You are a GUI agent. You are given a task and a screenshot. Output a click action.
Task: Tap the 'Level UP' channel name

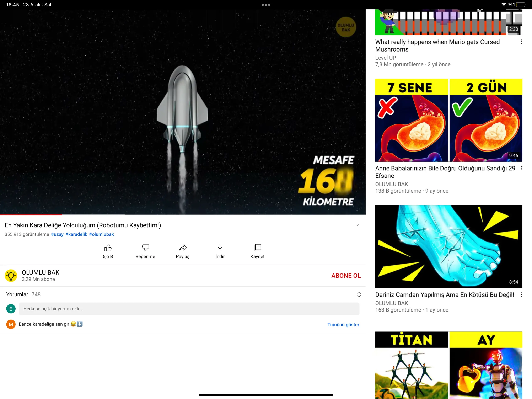tap(386, 58)
